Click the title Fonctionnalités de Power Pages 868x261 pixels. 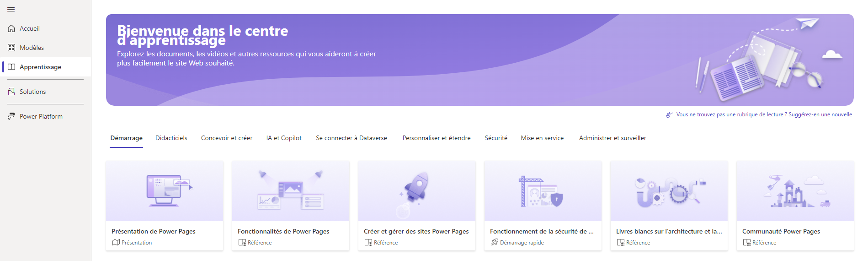click(283, 231)
